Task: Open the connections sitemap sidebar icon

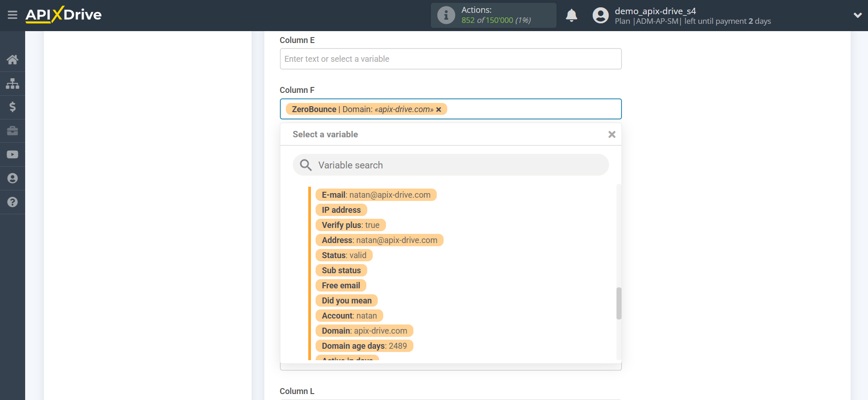Action: pyautogui.click(x=12, y=83)
